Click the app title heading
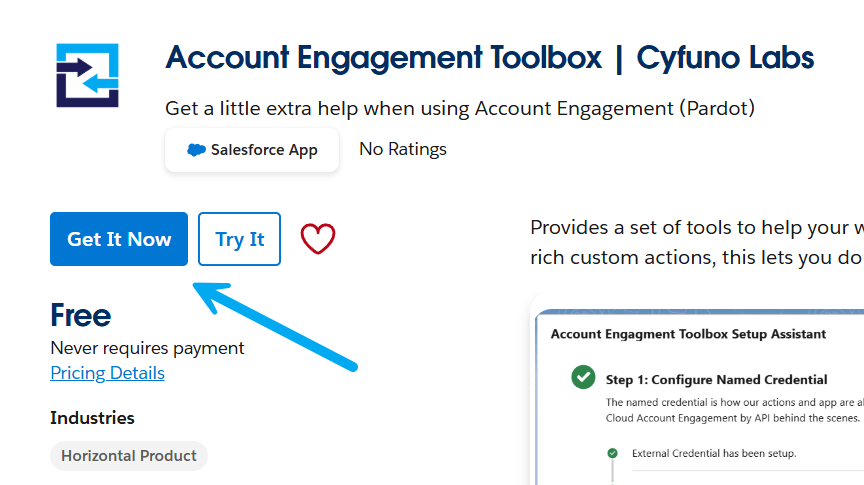Image resolution: width=864 pixels, height=485 pixels. [489, 57]
